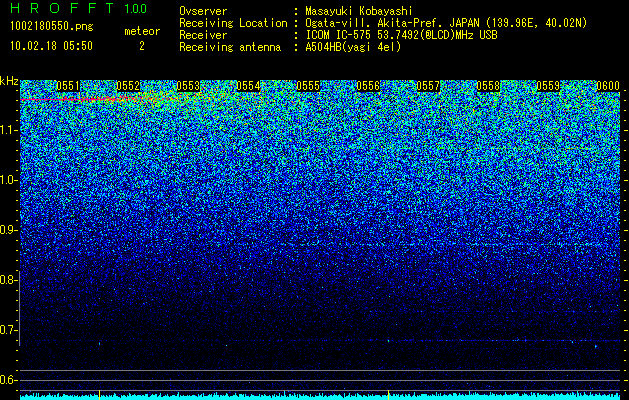Click the 0556 time marker
This screenshot has height=400, width=629.
[x=368, y=86]
